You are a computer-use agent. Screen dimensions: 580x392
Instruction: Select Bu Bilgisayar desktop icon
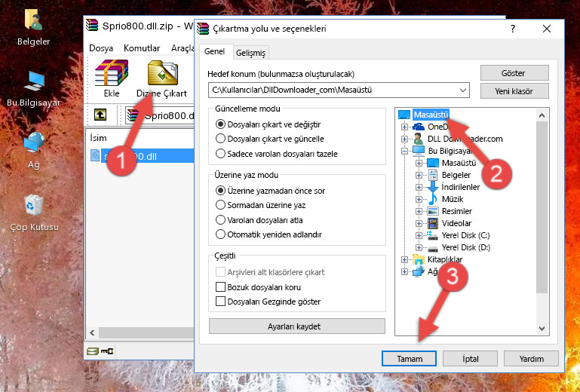coord(34,88)
